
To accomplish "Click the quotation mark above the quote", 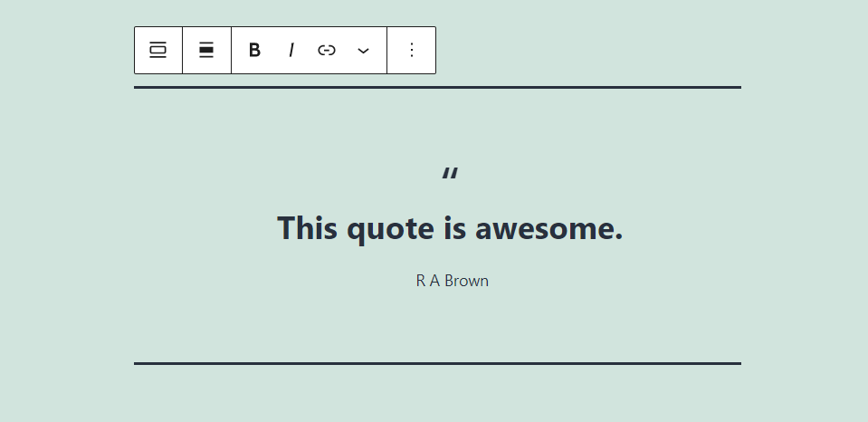I will tap(450, 174).
